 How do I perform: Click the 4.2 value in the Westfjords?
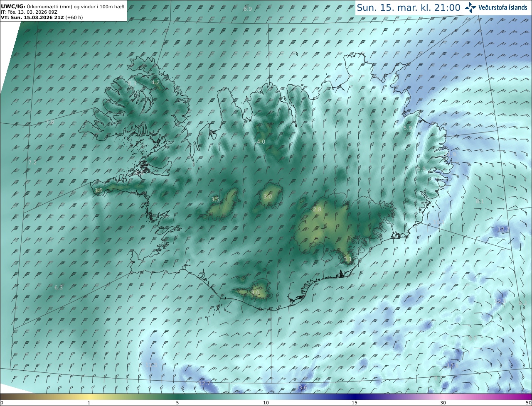(155, 83)
